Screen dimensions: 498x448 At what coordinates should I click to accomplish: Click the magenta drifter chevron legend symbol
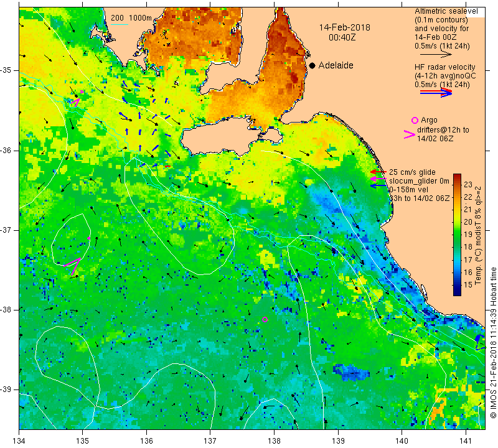tap(410, 134)
